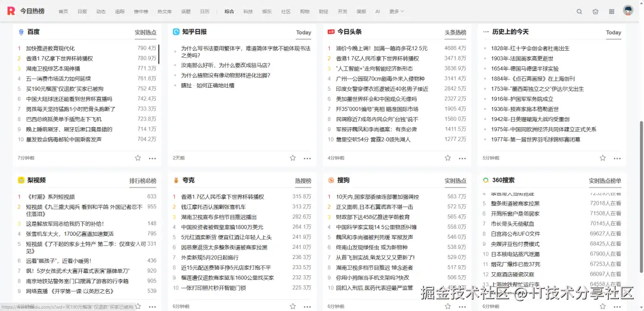644x311 pixels.
Task: Click Today label on 知乎日报 card
Action: (x=304, y=32)
